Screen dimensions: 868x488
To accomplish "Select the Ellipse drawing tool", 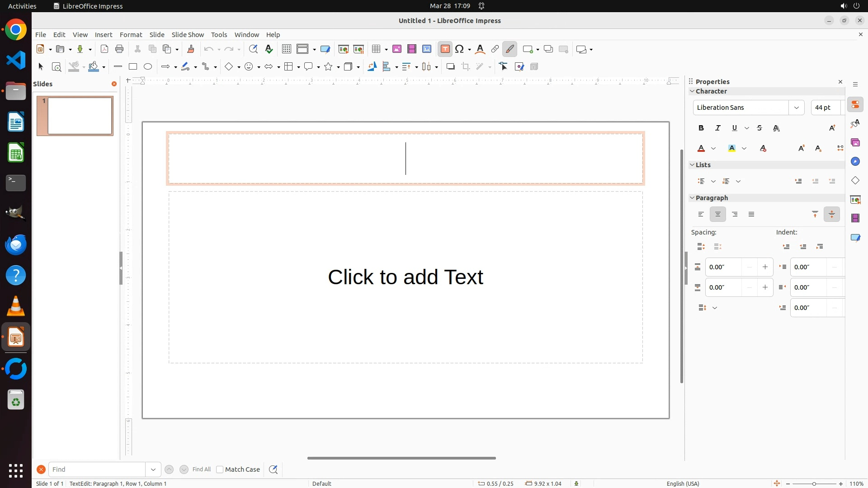I will tap(148, 67).
